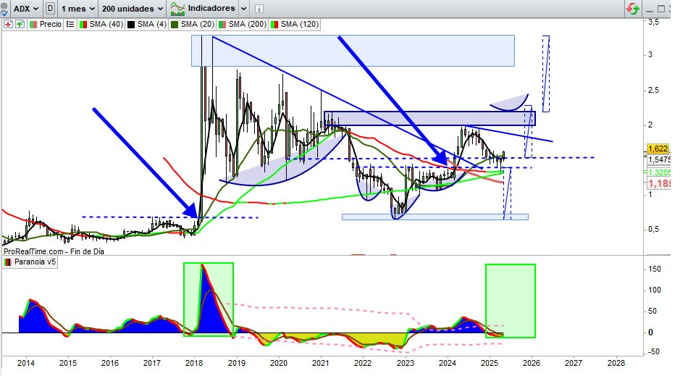Click the green arrow icon beside Precio

[20, 24]
